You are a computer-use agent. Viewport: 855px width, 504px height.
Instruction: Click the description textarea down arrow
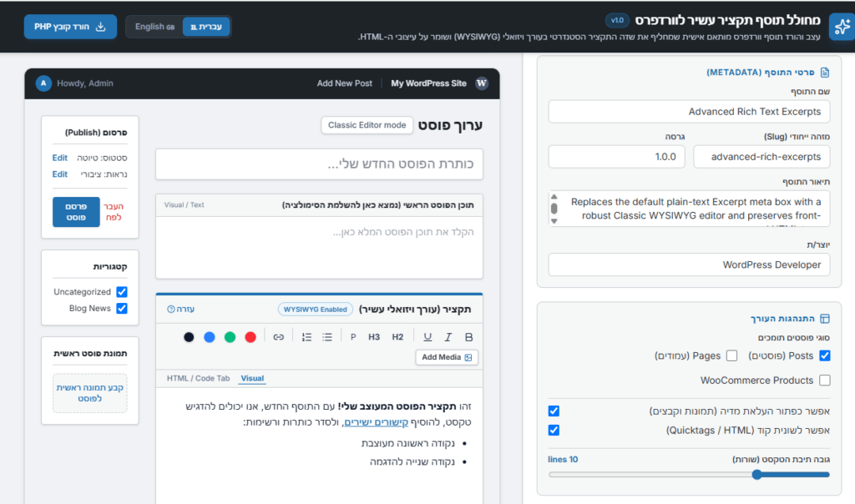(x=554, y=221)
